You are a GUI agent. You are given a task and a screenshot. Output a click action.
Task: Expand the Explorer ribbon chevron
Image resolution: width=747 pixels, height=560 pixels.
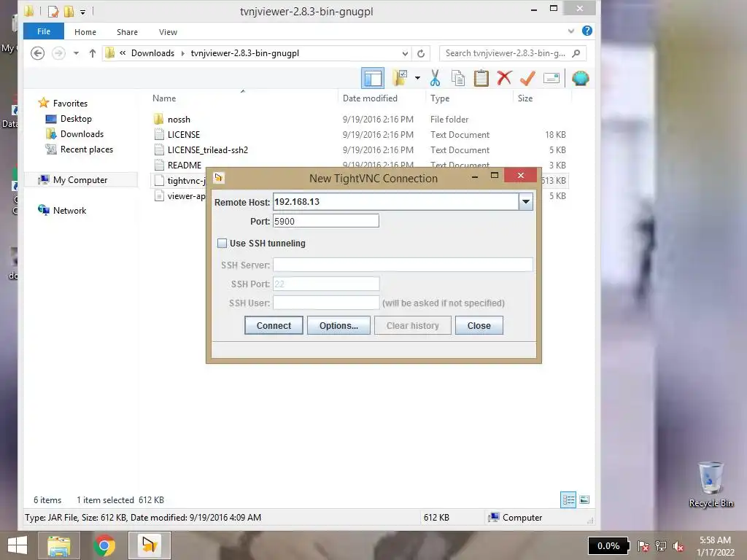pyautogui.click(x=570, y=31)
